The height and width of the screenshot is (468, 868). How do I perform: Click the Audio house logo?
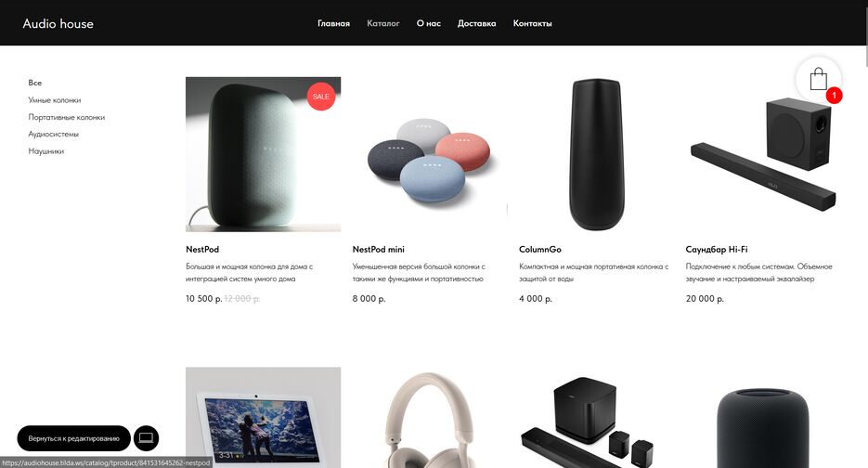58,23
